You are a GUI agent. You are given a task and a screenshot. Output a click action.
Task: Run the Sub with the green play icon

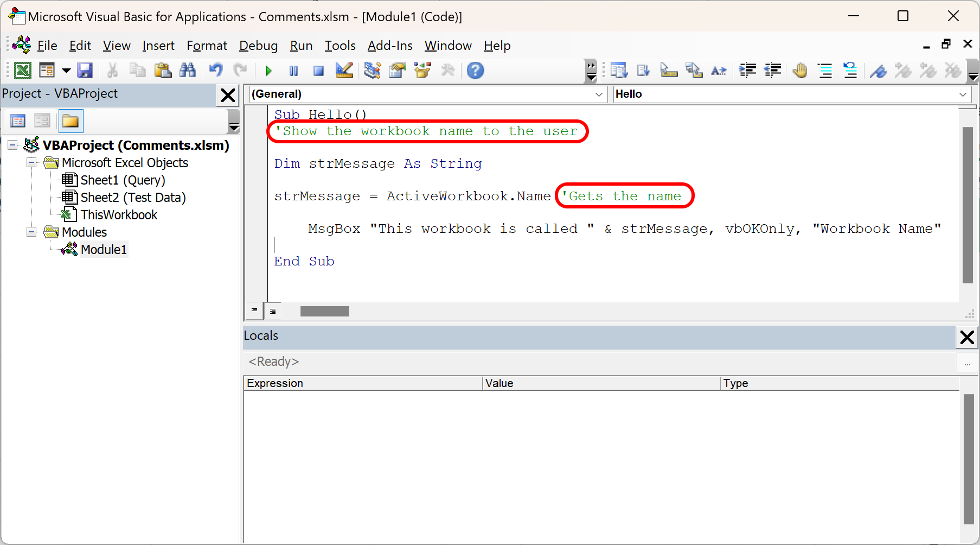click(x=268, y=71)
